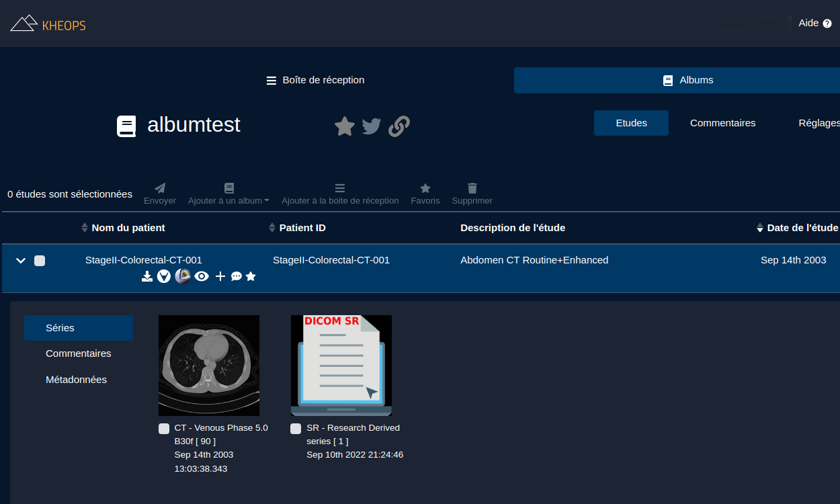Open study comments speech bubble icon

237,276
